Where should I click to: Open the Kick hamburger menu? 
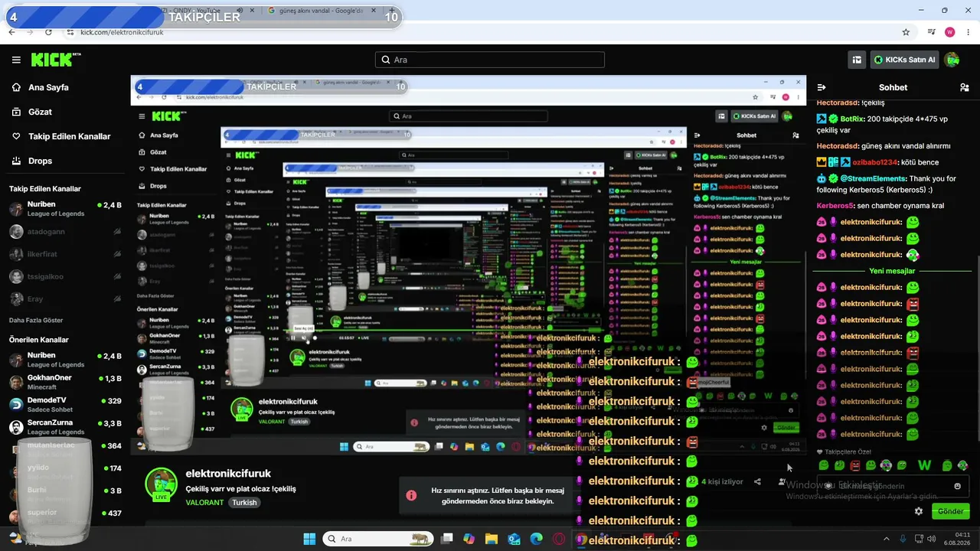[x=16, y=60]
